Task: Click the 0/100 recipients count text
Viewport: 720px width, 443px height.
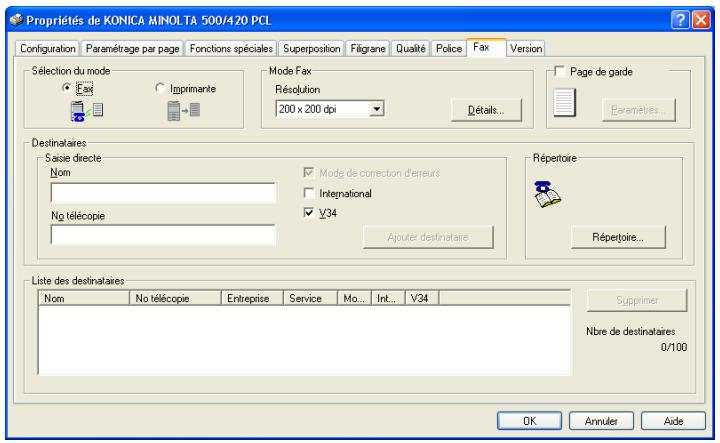Action: click(674, 347)
